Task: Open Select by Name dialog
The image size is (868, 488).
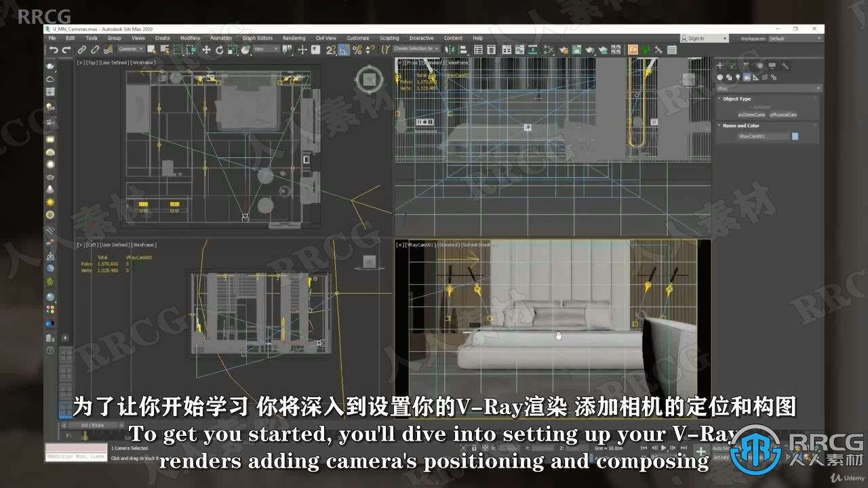Action: coord(165,49)
